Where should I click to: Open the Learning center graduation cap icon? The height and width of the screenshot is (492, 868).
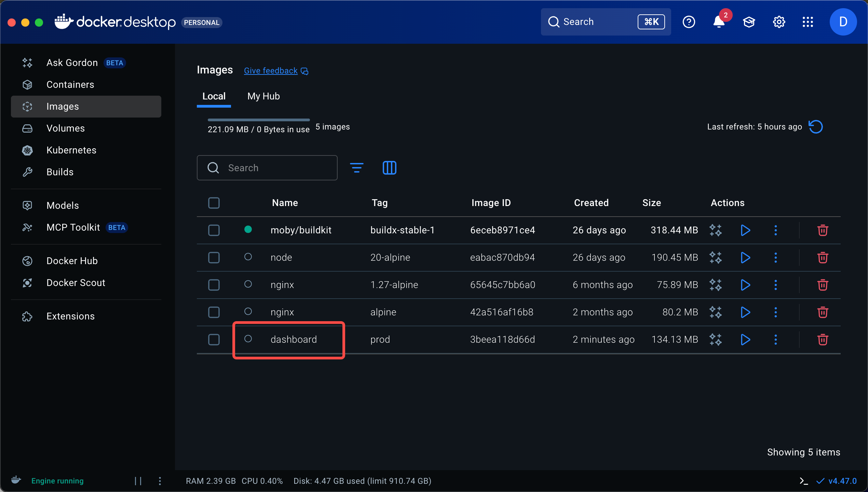pyautogui.click(x=749, y=22)
